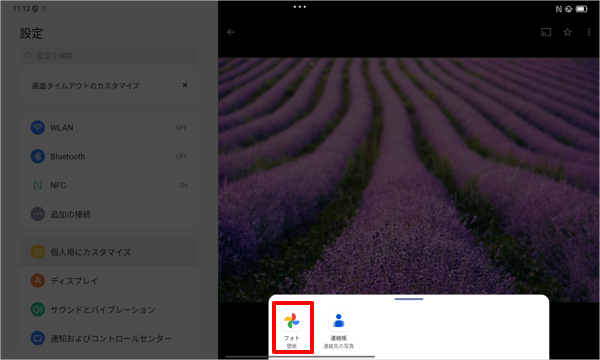Screen dimensions: 600x360
Task: Open WLAN settings
Action: tap(109, 127)
